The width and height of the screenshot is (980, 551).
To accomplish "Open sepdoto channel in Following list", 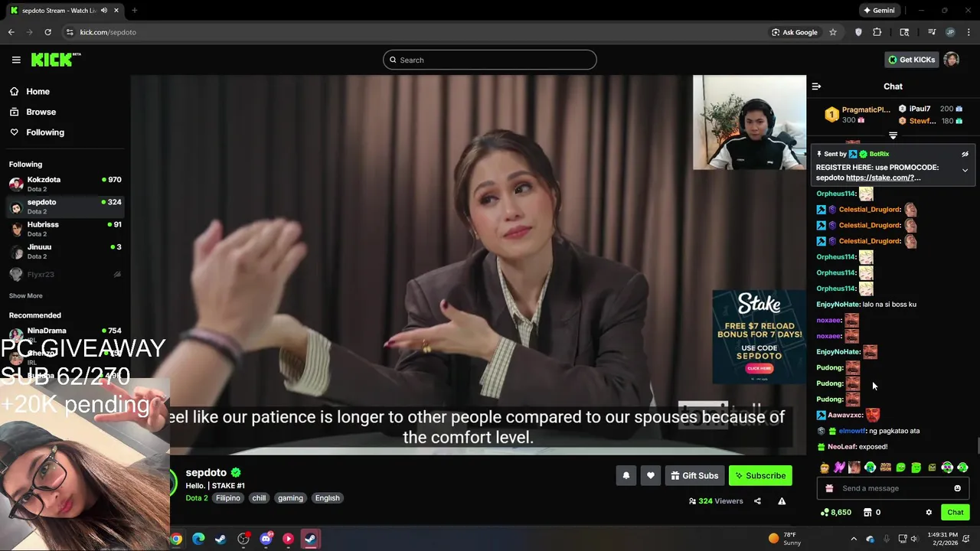I will (65, 207).
